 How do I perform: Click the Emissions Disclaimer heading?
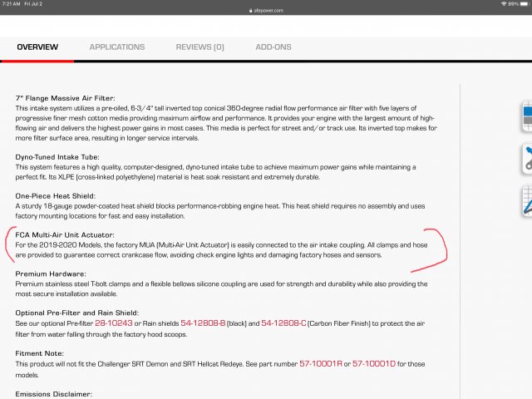(53, 393)
